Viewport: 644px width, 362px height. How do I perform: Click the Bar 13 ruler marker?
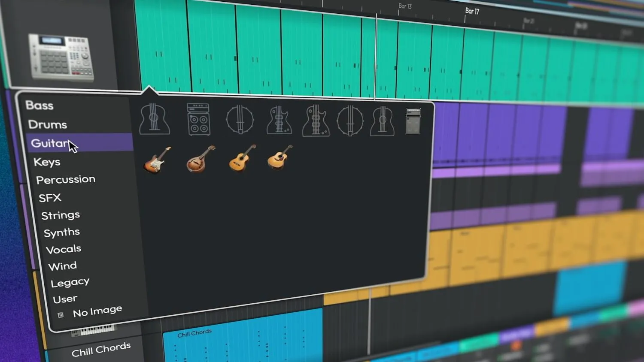pyautogui.click(x=405, y=6)
